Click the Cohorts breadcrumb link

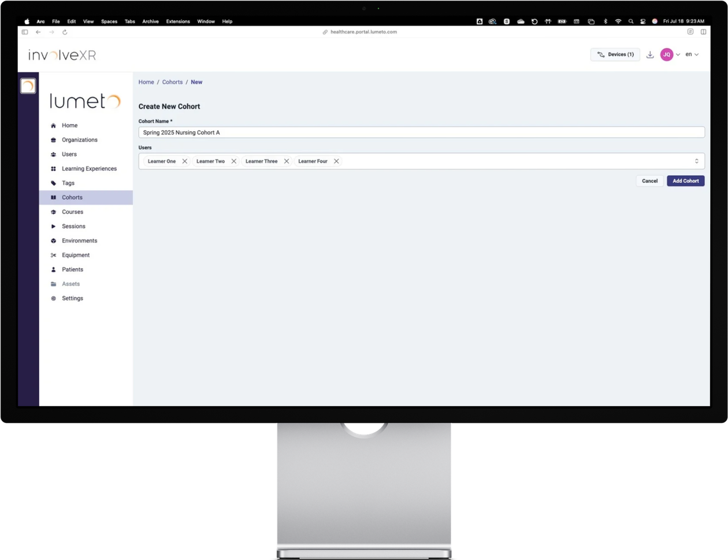click(x=172, y=82)
